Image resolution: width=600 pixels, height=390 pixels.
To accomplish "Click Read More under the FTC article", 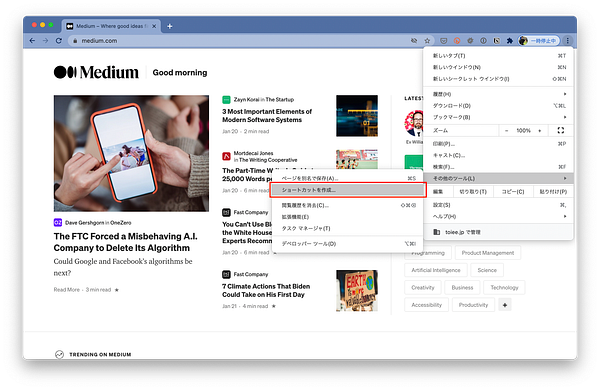I will click(67, 290).
